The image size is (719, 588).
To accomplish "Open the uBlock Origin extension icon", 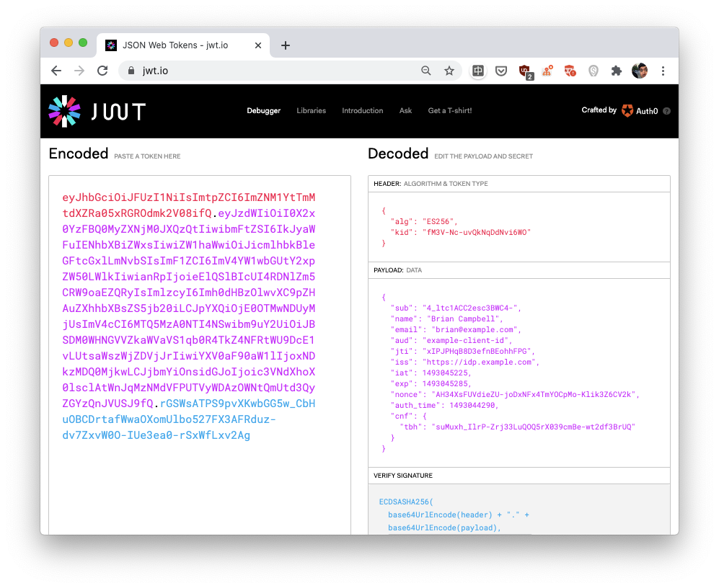I will tap(524, 71).
